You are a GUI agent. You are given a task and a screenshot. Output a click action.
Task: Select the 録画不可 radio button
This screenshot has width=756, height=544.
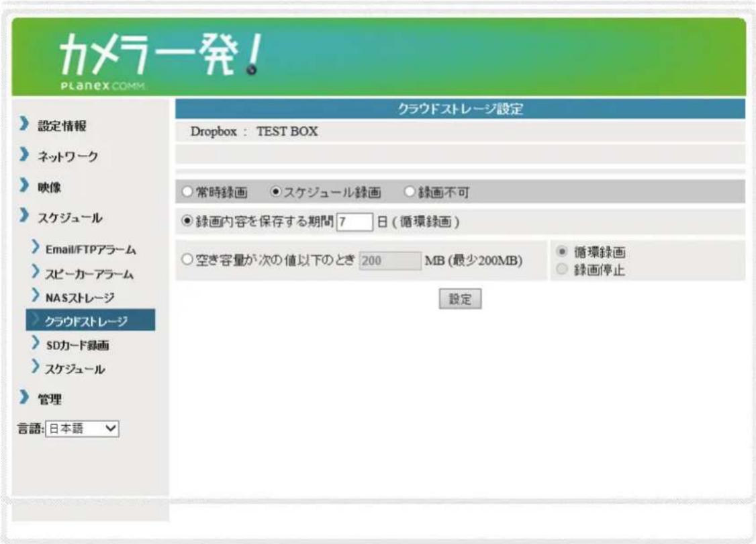coord(410,191)
